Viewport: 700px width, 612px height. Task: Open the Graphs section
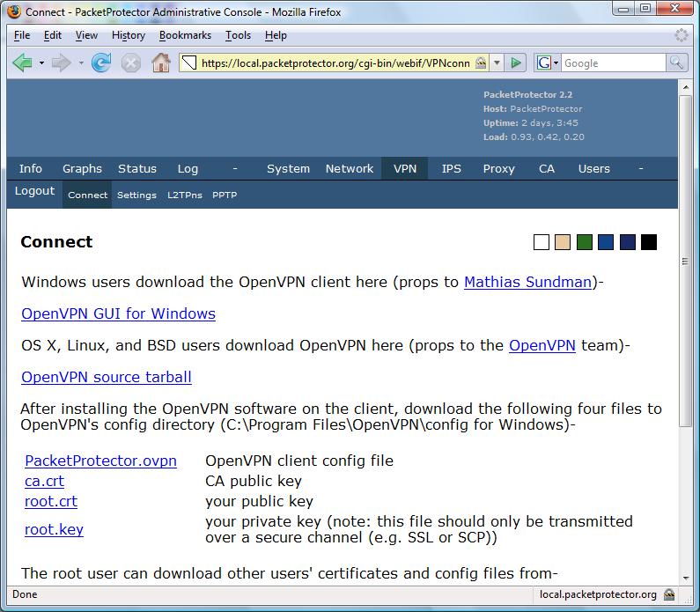[82, 168]
